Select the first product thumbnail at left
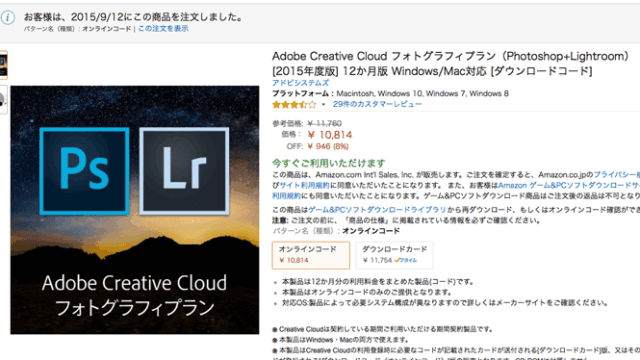The image size is (640, 360). pos(3,65)
